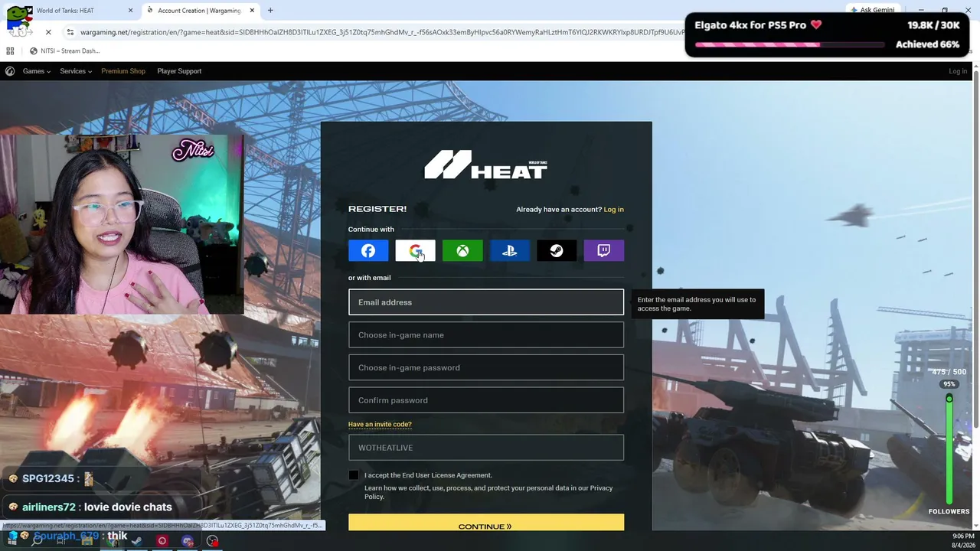Continue with the PlayStation account button
980x551 pixels.
click(510, 251)
